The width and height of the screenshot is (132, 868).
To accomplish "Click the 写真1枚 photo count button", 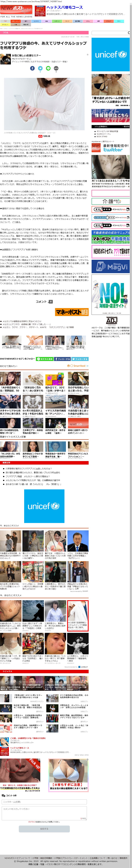I will coord(44,136).
